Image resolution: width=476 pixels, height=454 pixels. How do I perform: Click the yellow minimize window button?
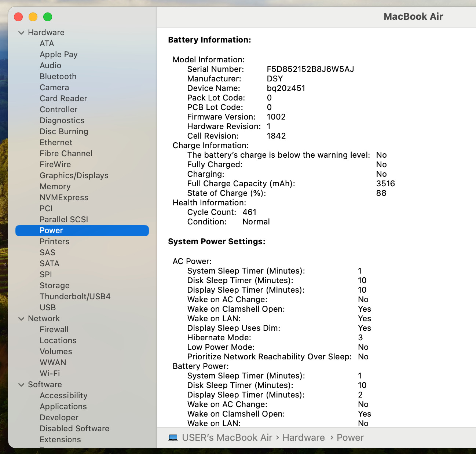pos(33,17)
